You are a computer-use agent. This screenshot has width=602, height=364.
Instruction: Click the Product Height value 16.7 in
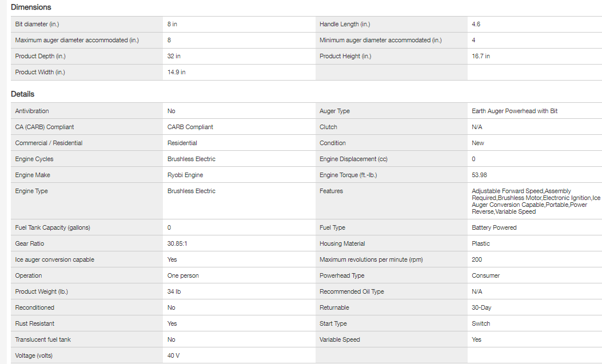(481, 57)
